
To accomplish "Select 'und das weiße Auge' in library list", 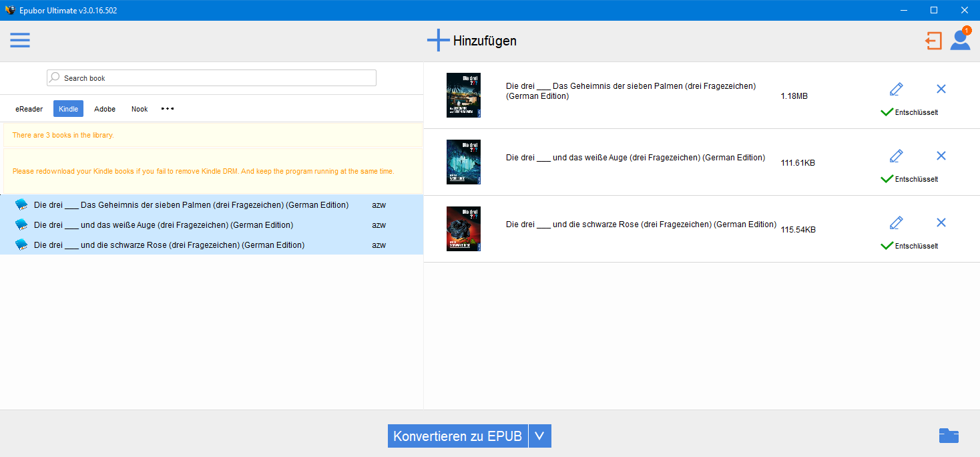I will tap(164, 225).
